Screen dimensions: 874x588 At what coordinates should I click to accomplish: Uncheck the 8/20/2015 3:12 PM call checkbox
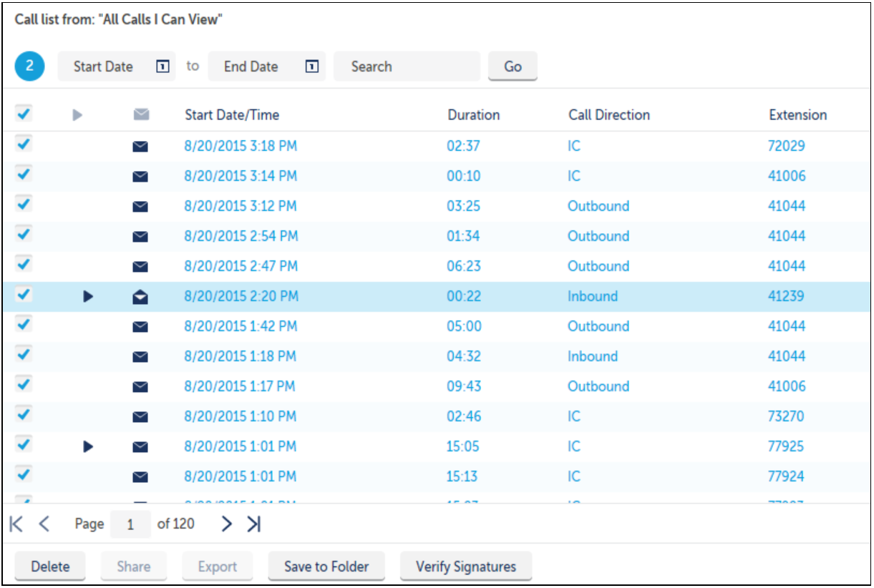point(24,205)
